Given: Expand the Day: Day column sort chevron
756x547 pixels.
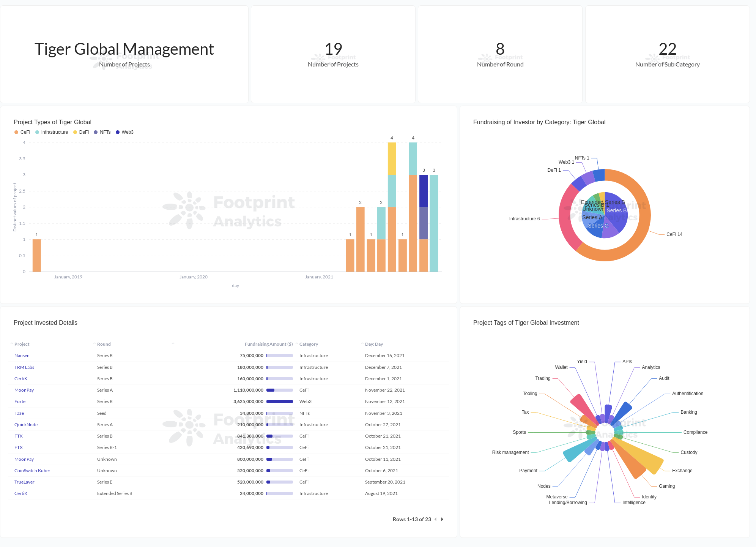Looking at the screenshot, I should tap(362, 343).
